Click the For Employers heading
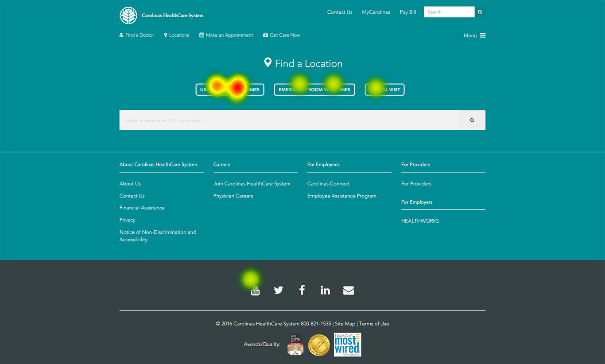605x364 pixels. point(417,202)
